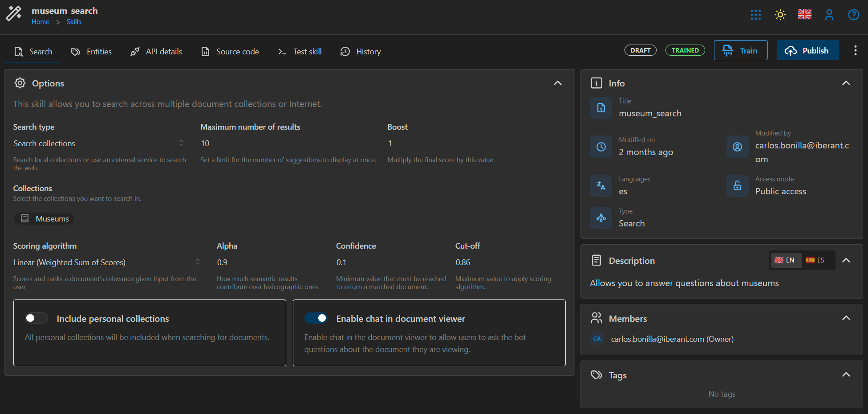Click the DRAFT status badge
Image resolution: width=868 pixels, height=414 pixels.
[x=641, y=50]
